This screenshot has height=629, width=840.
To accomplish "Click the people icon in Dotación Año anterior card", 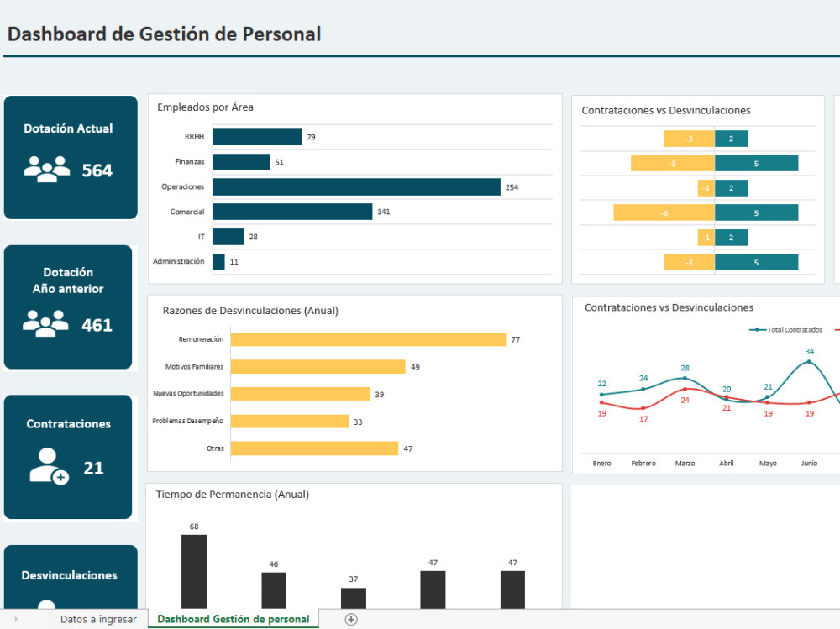I will click(x=45, y=323).
